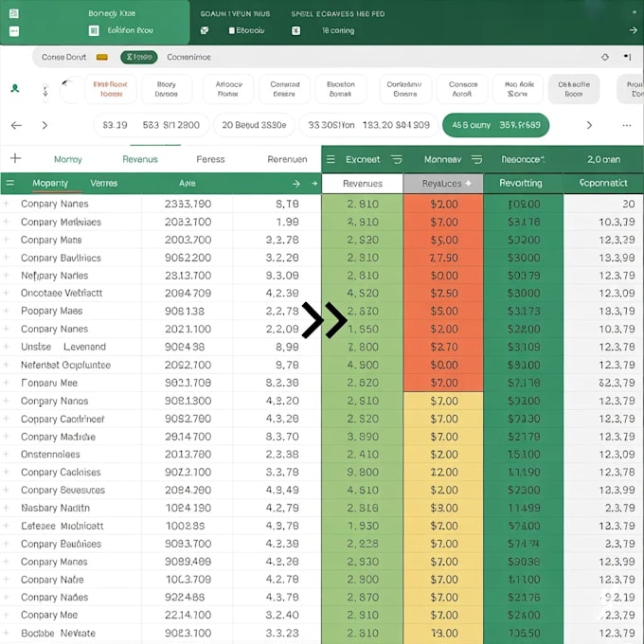Switch to the Feress tab

(x=210, y=159)
